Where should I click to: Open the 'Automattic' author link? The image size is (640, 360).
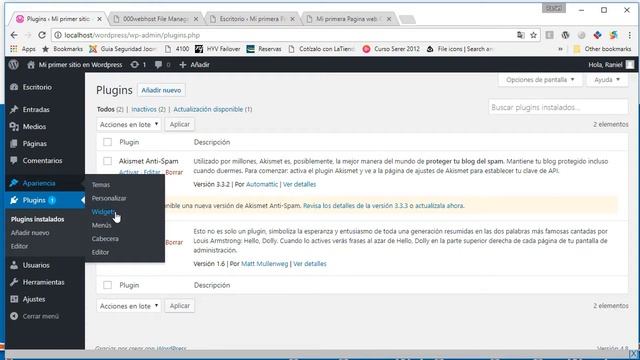pos(262,184)
